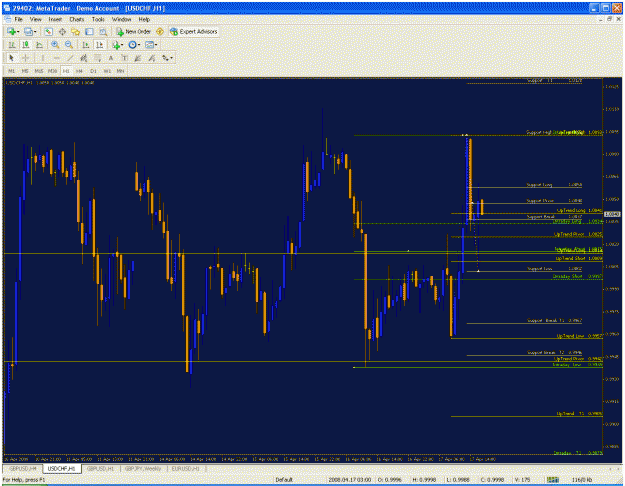Switch chart to H4 timeframe
The width and height of the screenshot is (625, 486).
(79, 71)
